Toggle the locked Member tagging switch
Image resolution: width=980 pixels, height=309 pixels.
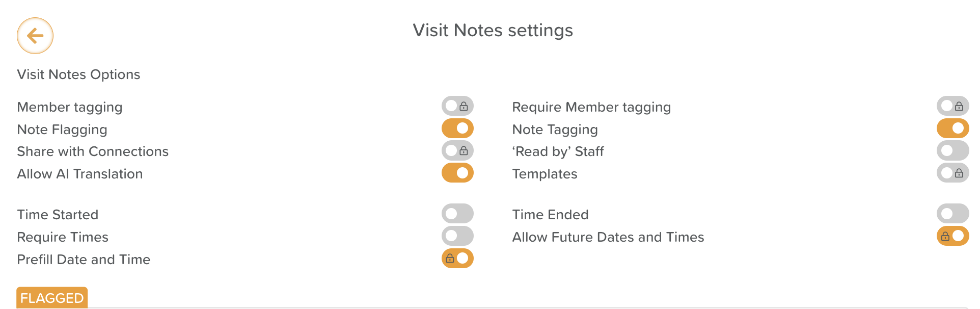[x=457, y=106]
